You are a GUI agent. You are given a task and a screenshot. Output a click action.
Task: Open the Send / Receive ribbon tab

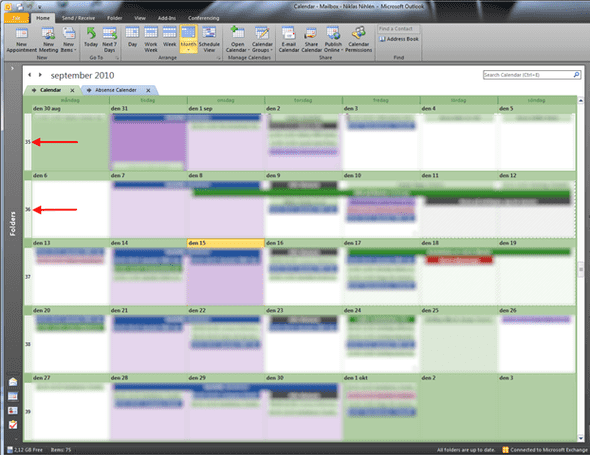78,18
